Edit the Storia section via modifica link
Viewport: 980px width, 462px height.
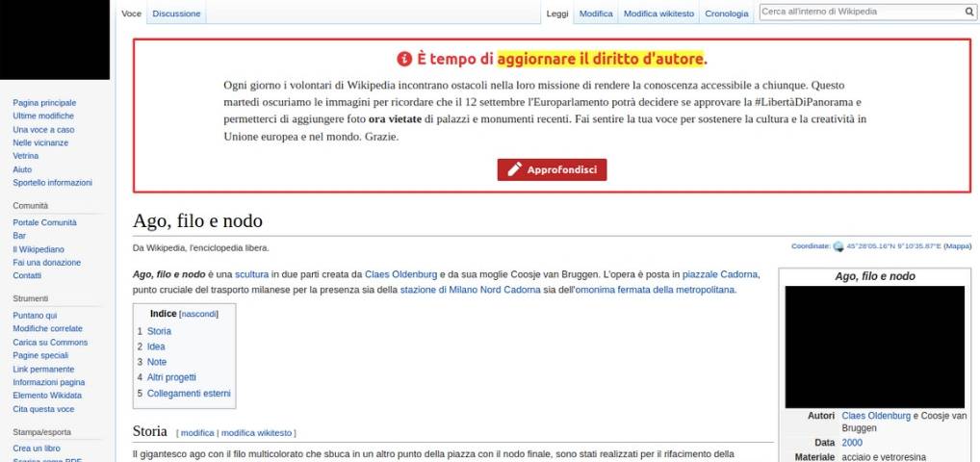tap(197, 433)
